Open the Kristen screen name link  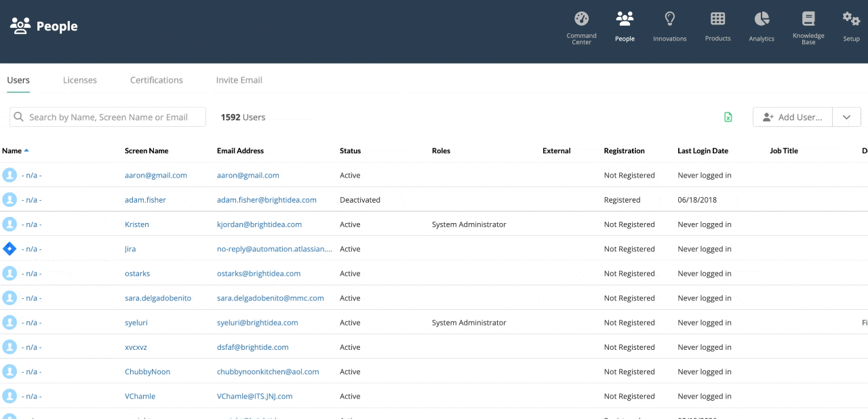(137, 224)
